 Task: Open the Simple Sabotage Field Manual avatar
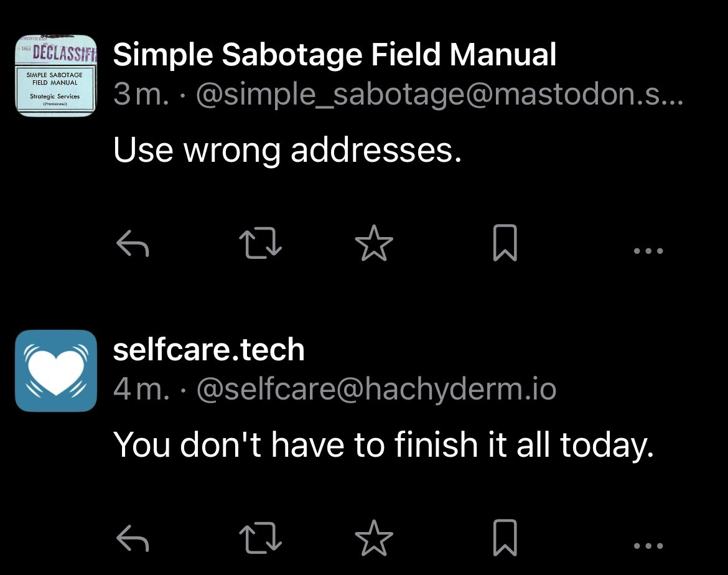pos(56,75)
